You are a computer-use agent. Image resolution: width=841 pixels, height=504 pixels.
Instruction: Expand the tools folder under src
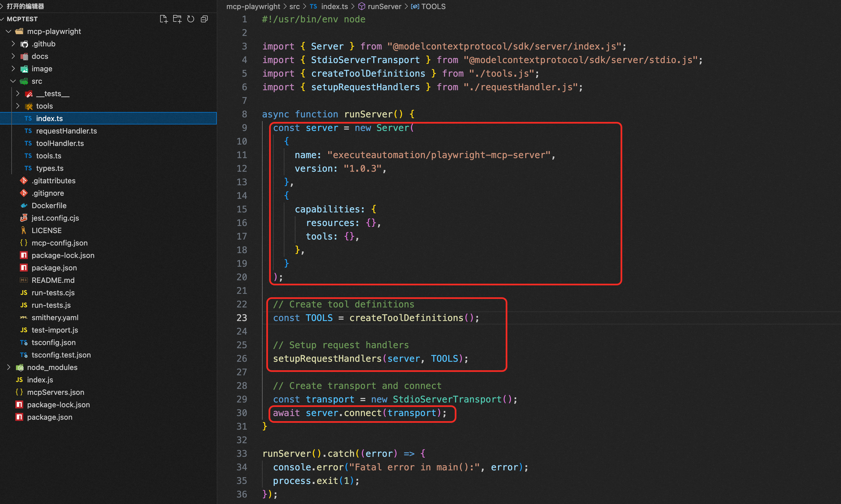pyautogui.click(x=18, y=106)
